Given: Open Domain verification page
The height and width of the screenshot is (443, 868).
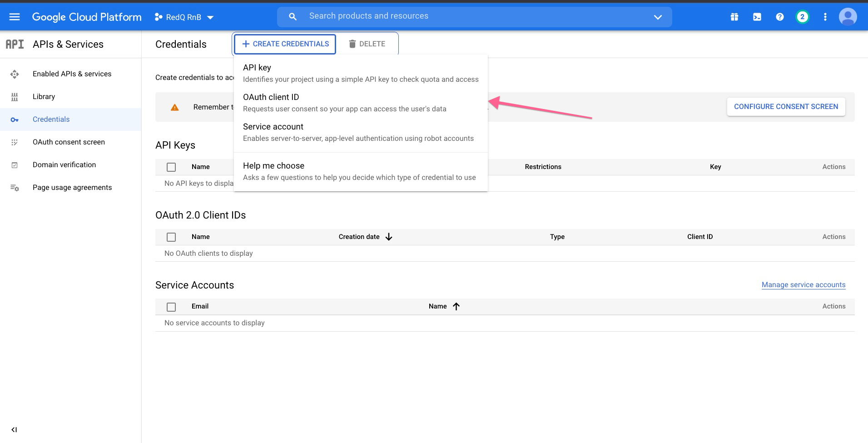Looking at the screenshot, I should coord(64,164).
